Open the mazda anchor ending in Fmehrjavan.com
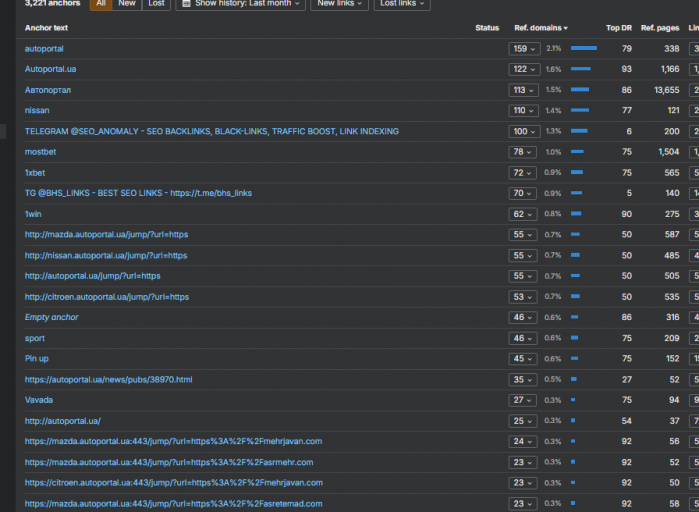 coord(173,441)
